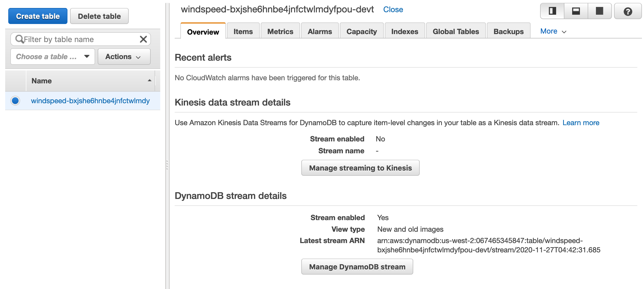
Task: Switch to the Items tab
Action: (x=243, y=31)
